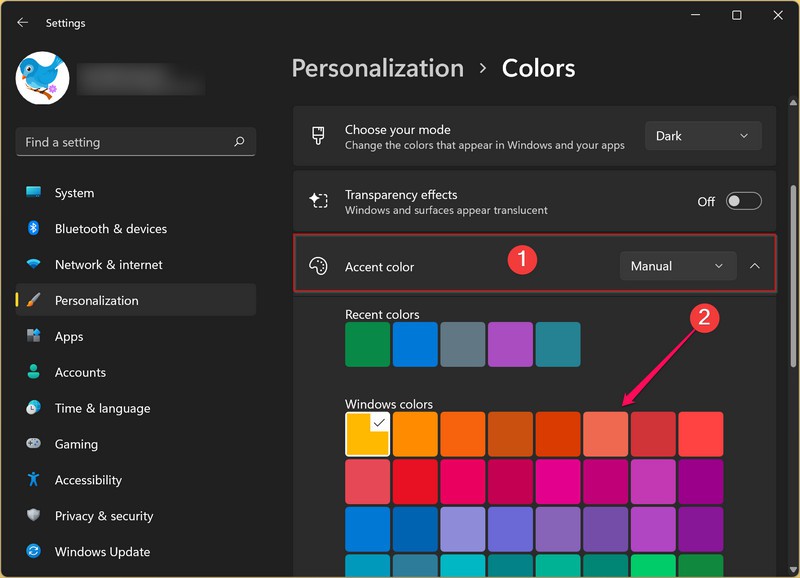Click the Accounts person icon

coord(34,371)
